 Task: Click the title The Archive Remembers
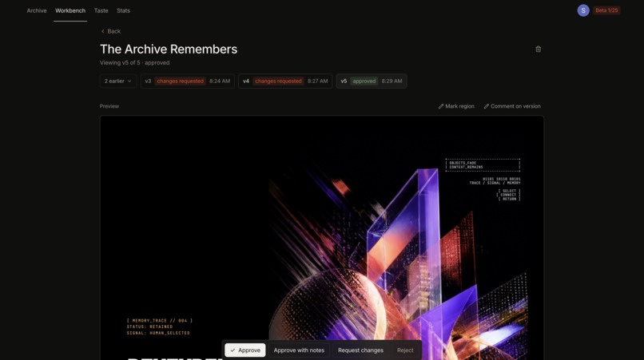(x=169, y=49)
